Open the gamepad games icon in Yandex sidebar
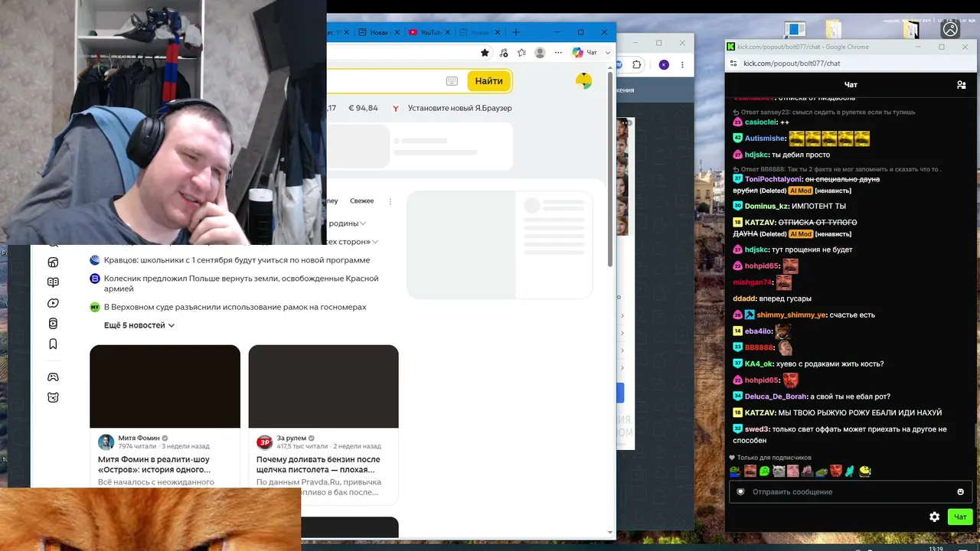This screenshot has width=980, height=551. (53, 377)
